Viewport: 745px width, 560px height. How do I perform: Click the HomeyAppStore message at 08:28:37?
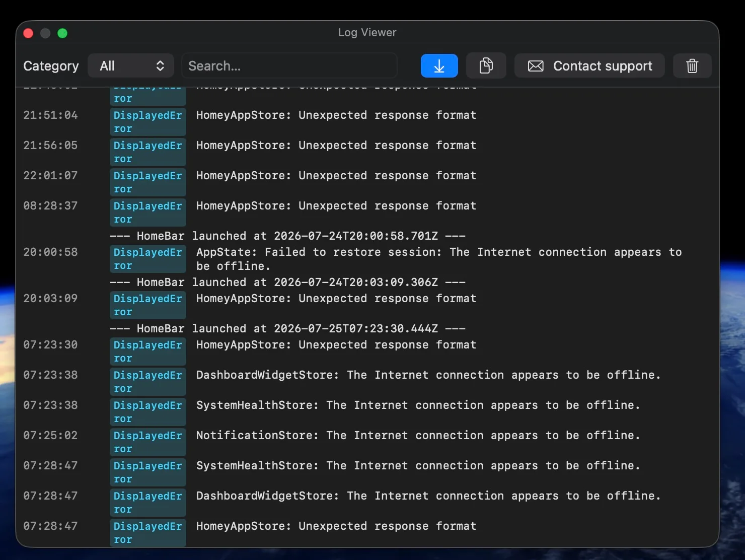coord(336,206)
